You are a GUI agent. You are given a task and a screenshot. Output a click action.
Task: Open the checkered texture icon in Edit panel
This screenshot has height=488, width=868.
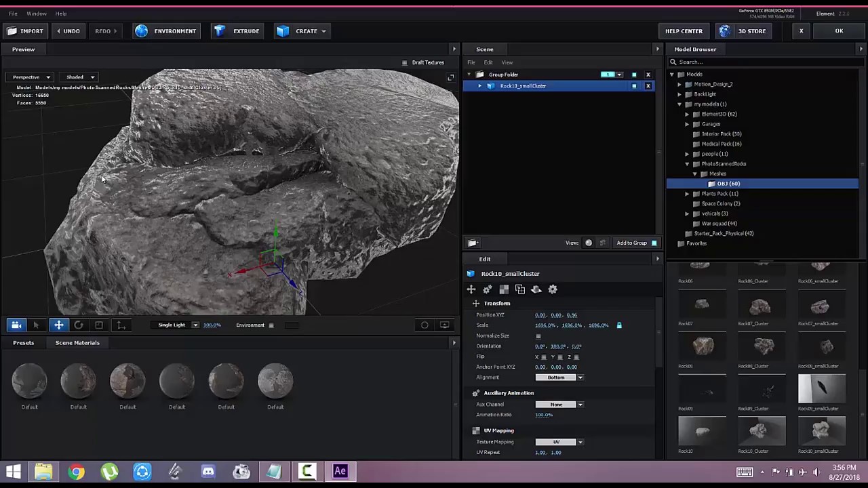pos(504,289)
